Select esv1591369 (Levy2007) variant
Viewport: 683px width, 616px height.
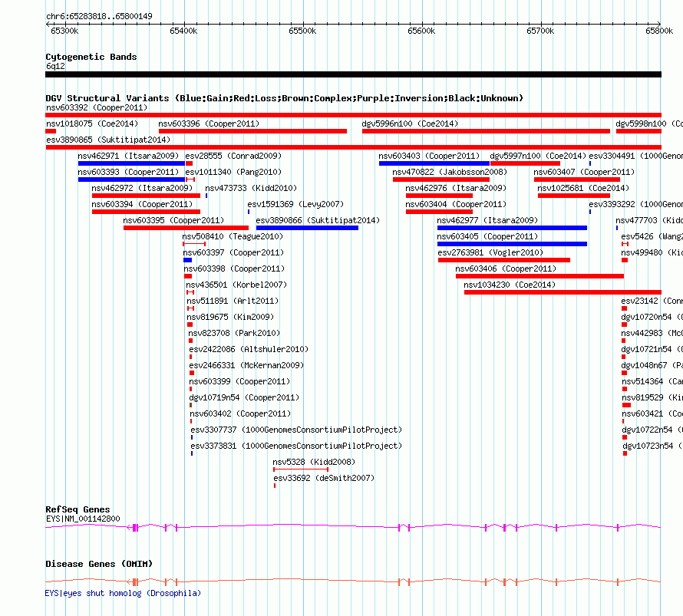[x=295, y=204]
